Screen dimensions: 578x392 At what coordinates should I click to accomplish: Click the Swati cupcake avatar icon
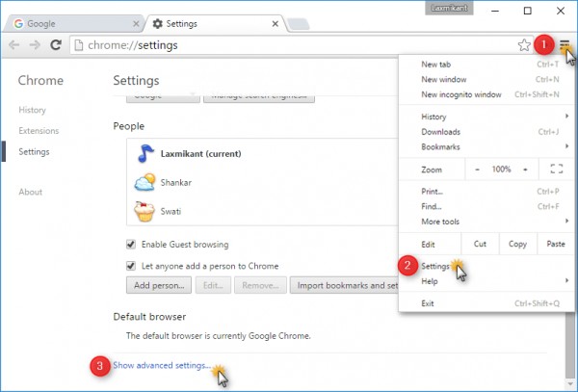144,211
